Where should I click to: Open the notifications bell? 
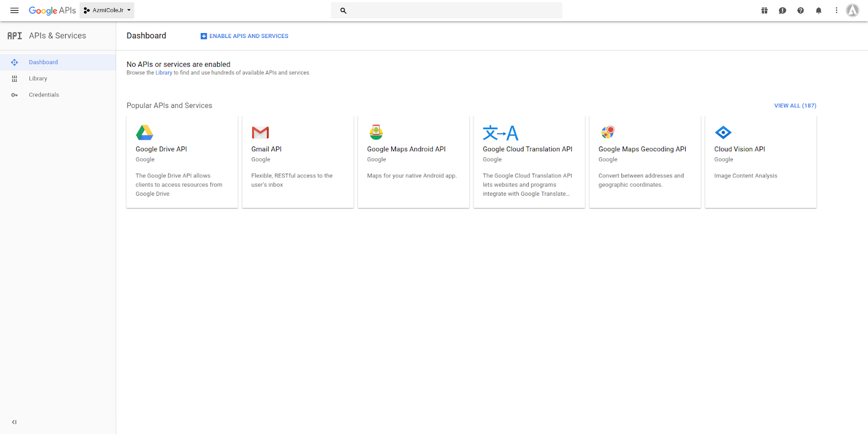pyautogui.click(x=819, y=10)
